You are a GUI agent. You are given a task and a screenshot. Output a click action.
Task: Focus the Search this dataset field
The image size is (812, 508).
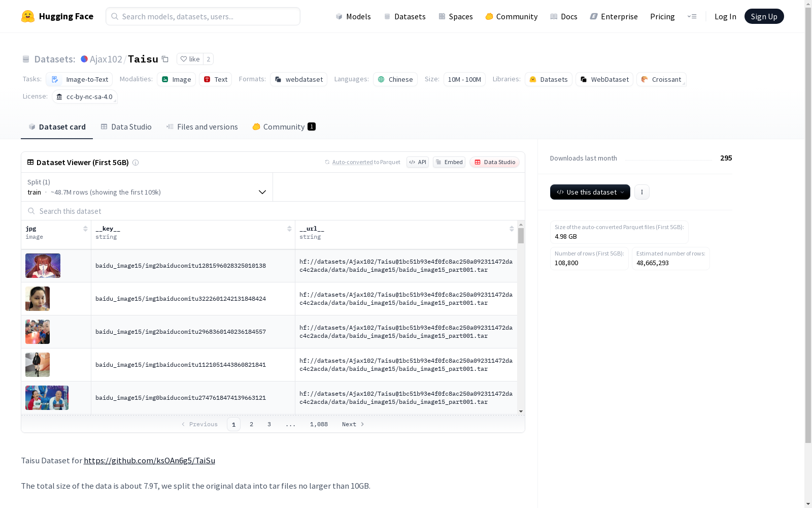tap(273, 211)
